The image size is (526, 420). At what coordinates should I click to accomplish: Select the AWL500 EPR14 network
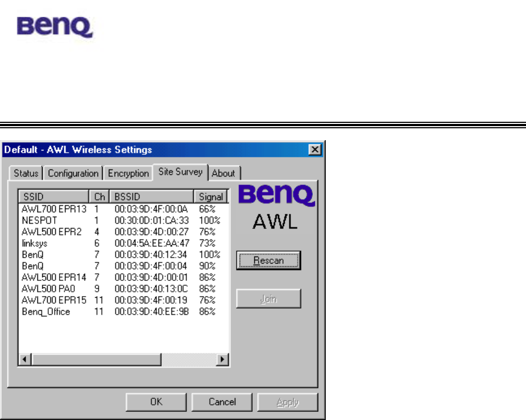click(x=123, y=278)
